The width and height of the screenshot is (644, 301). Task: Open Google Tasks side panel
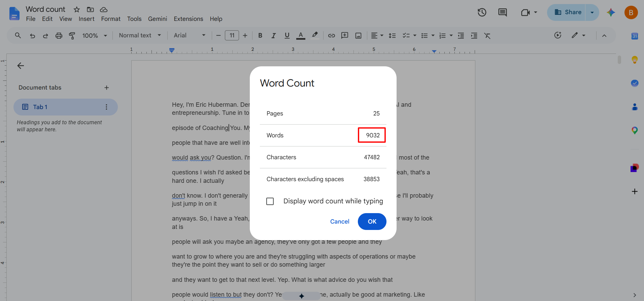(x=635, y=83)
